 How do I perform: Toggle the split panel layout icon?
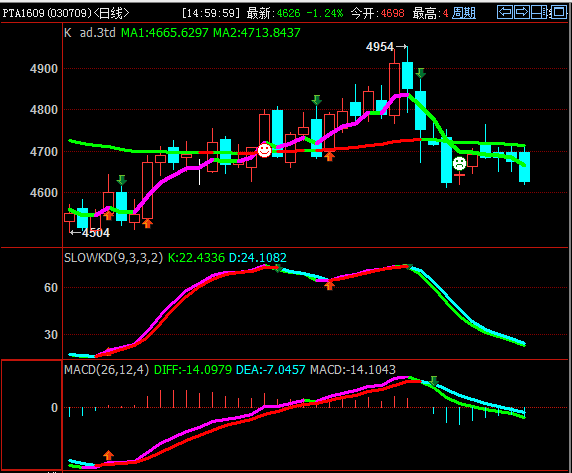point(540,12)
